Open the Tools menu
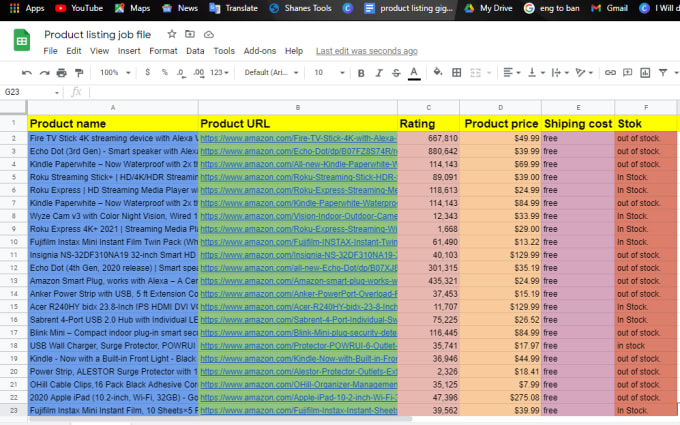 tap(224, 51)
